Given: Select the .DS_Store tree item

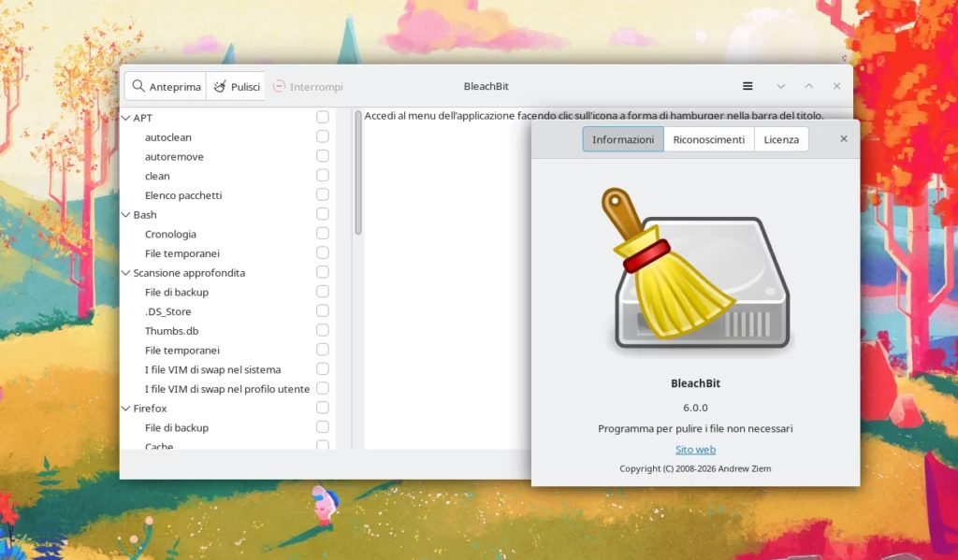Looking at the screenshot, I should click(x=167, y=311).
